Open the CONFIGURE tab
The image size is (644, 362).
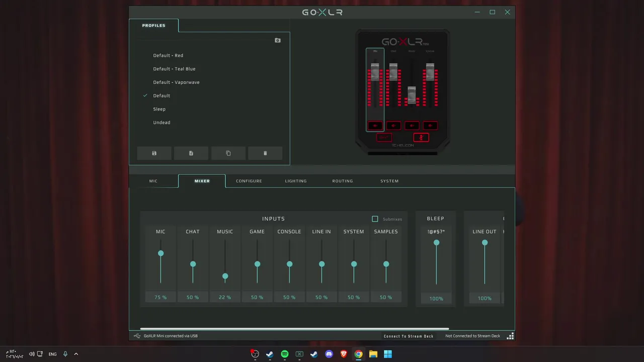(x=249, y=181)
